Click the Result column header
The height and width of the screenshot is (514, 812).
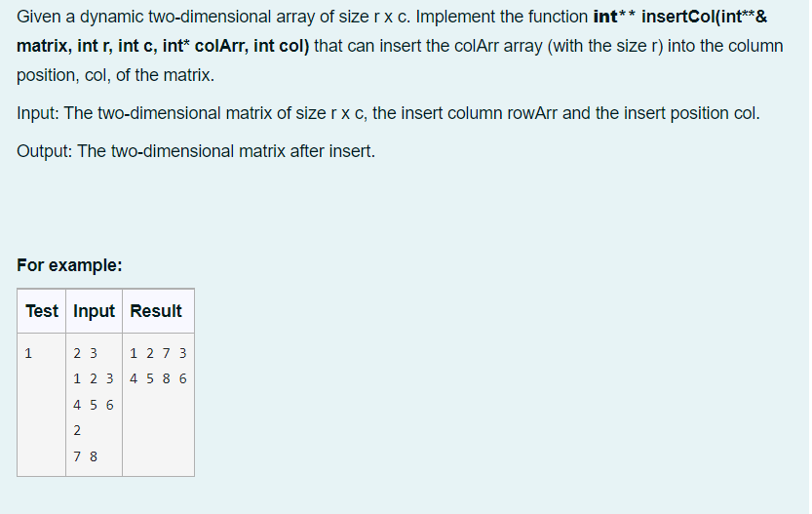click(156, 311)
